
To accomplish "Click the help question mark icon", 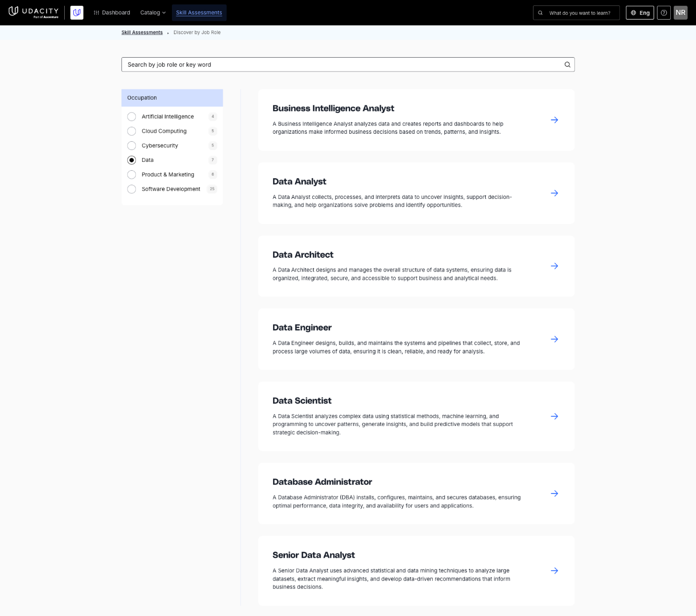I will [x=664, y=13].
